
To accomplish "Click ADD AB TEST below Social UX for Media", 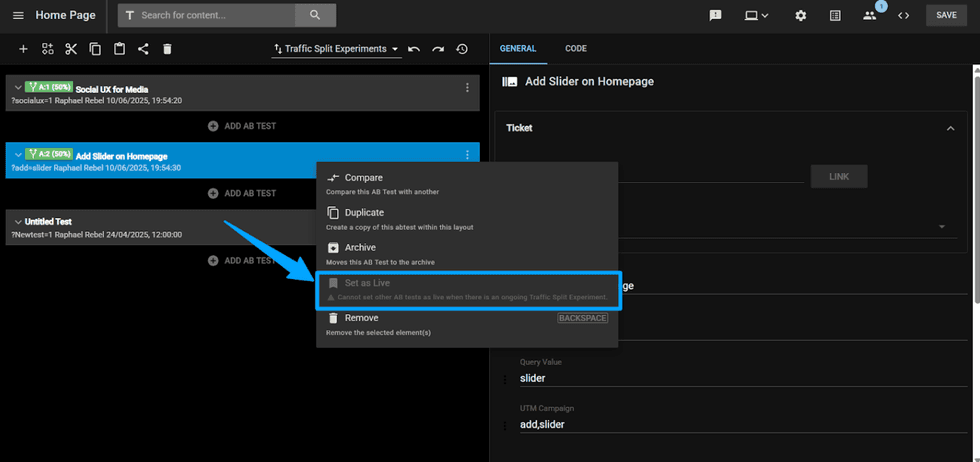I will click(242, 126).
